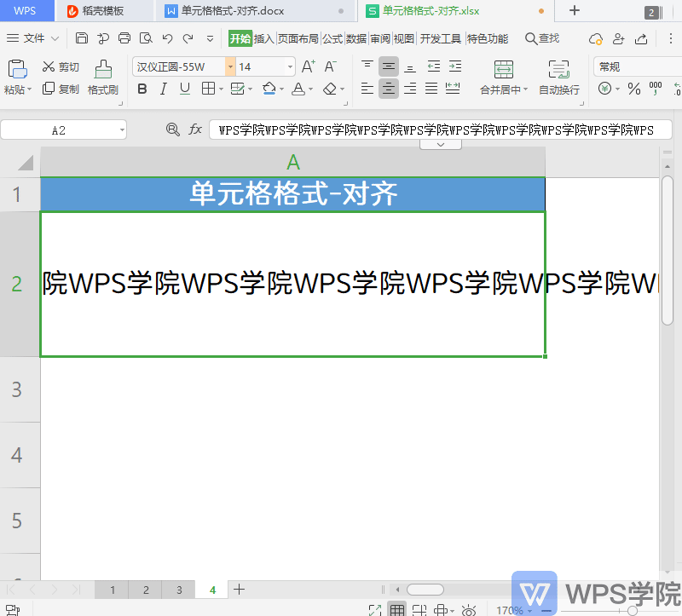Click the cell borders icon
Image resolution: width=682 pixels, height=616 pixels.
[208, 89]
